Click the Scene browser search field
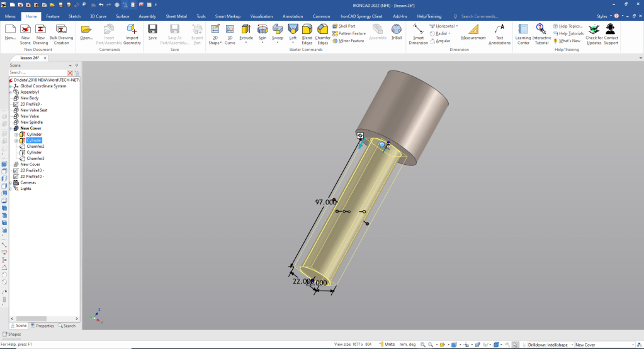 (x=37, y=73)
